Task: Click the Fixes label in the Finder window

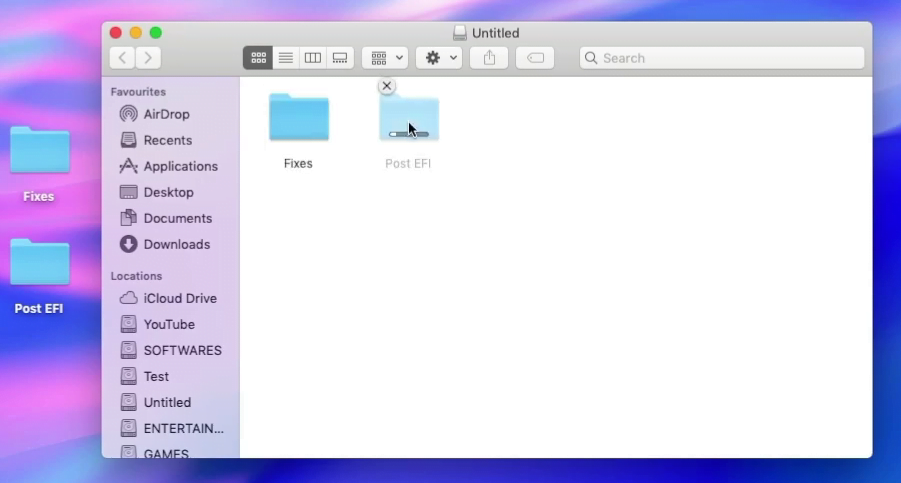Action: click(x=298, y=163)
